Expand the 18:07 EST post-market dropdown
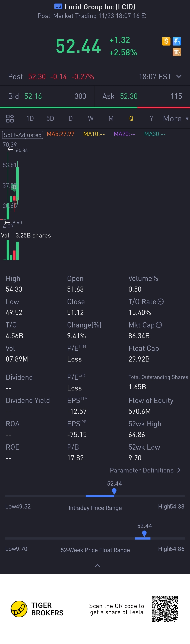 179,77
